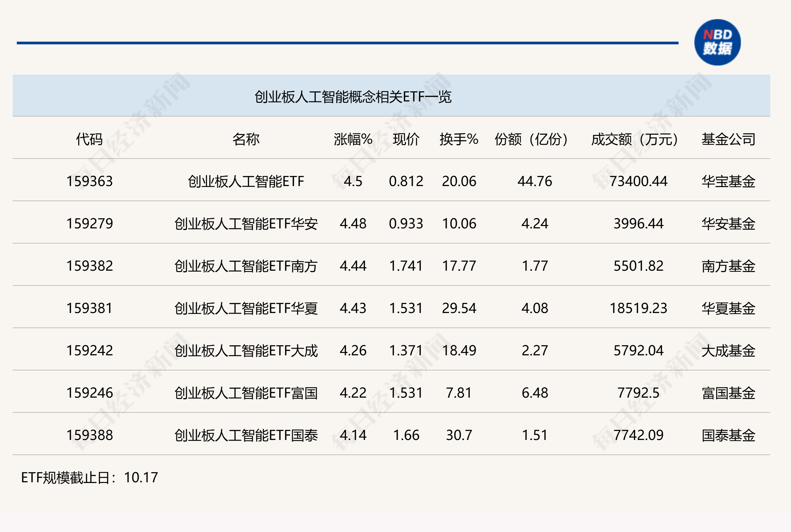Click the 名称 column header
The height and width of the screenshot is (532, 791).
pyautogui.click(x=246, y=139)
